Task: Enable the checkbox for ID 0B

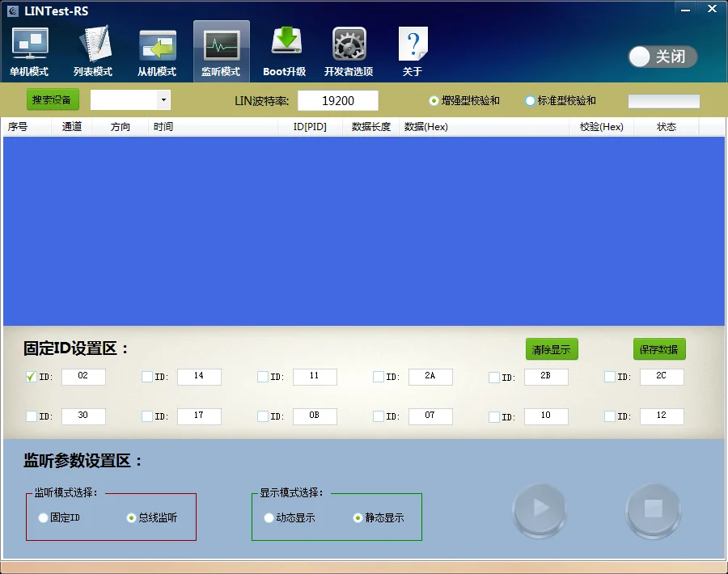Action: [x=263, y=416]
